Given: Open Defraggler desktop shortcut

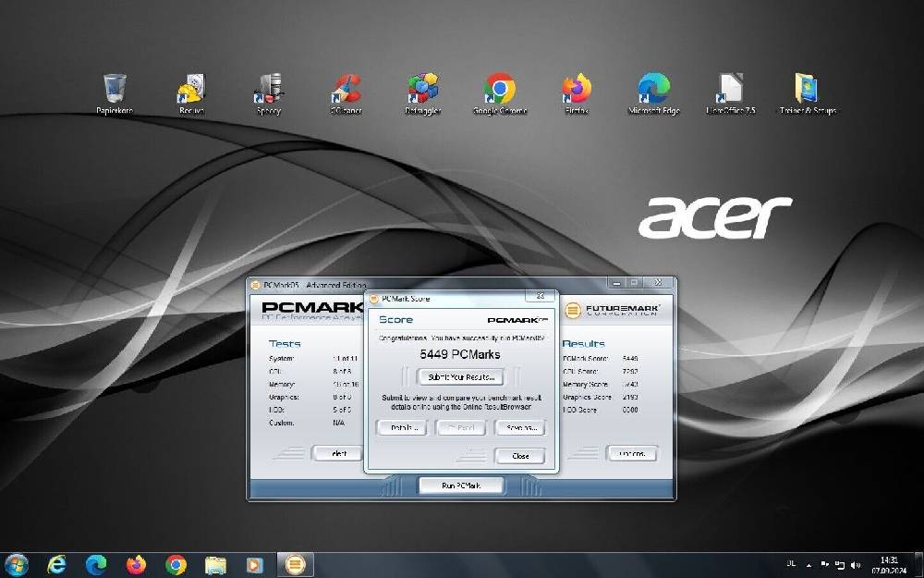Looking at the screenshot, I should pos(423,93).
